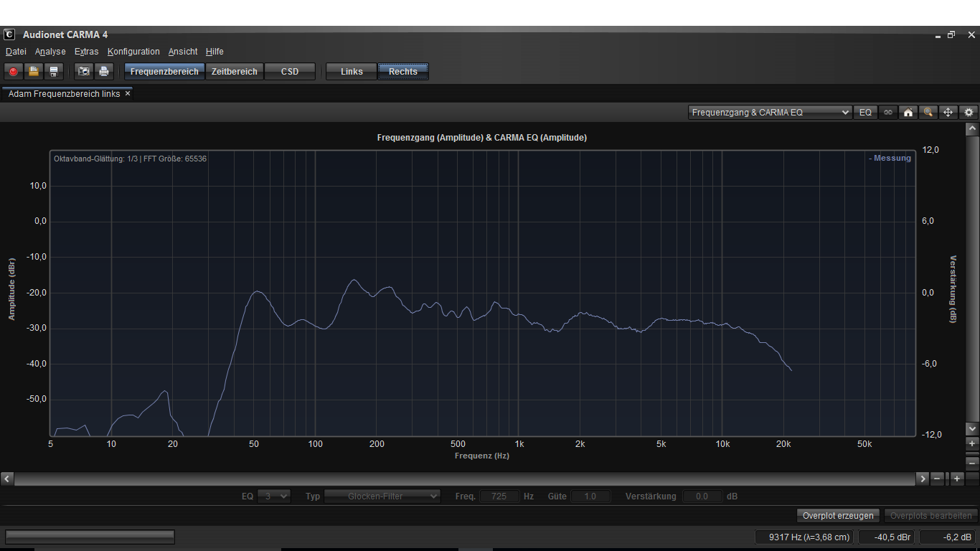Click the Güte input field showing 1.0
The width and height of the screenshot is (980, 551).
pyautogui.click(x=590, y=496)
